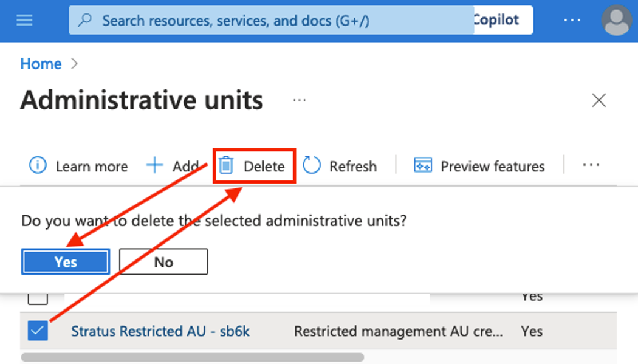Open the portal hamburger menu
The image size is (638, 364).
click(x=24, y=20)
